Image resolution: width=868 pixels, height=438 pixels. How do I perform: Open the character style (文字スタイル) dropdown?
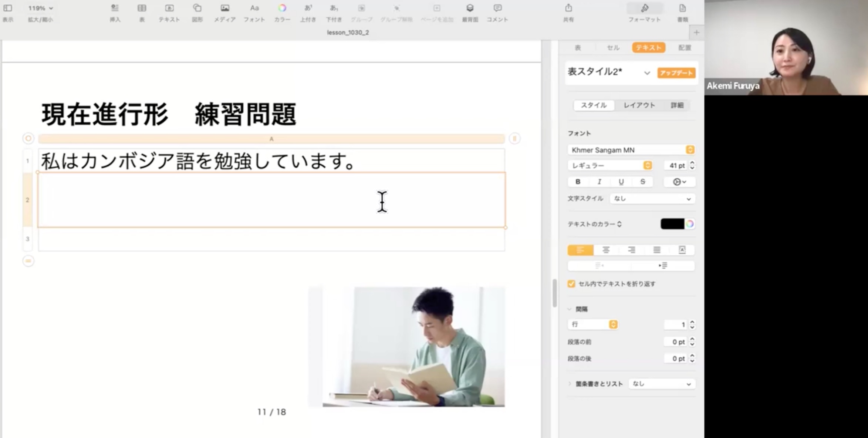point(652,199)
